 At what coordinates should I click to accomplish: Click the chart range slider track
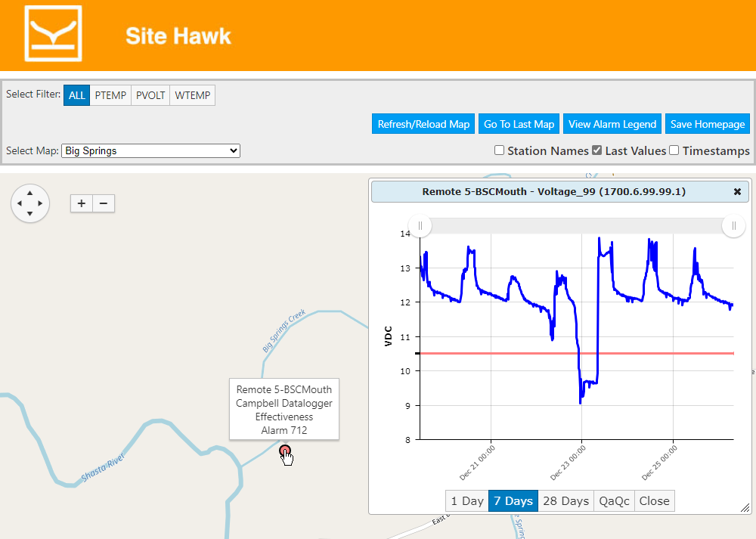(x=577, y=225)
